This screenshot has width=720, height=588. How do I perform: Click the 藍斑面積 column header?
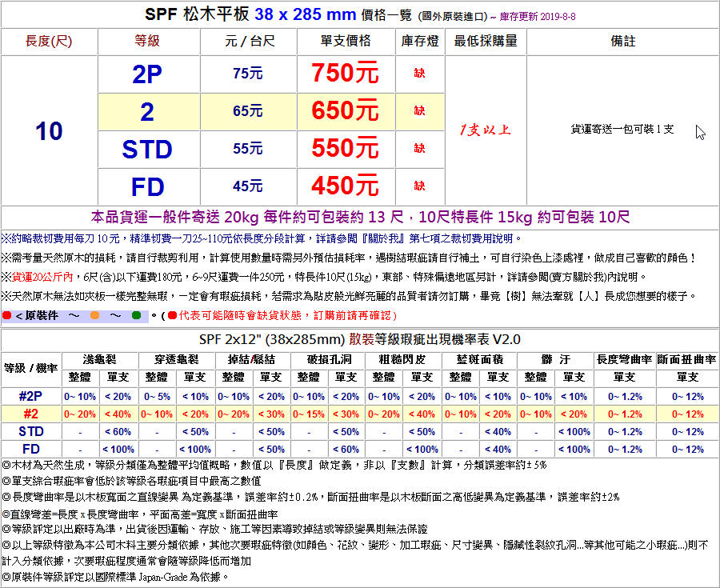click(x=480, y=359)
